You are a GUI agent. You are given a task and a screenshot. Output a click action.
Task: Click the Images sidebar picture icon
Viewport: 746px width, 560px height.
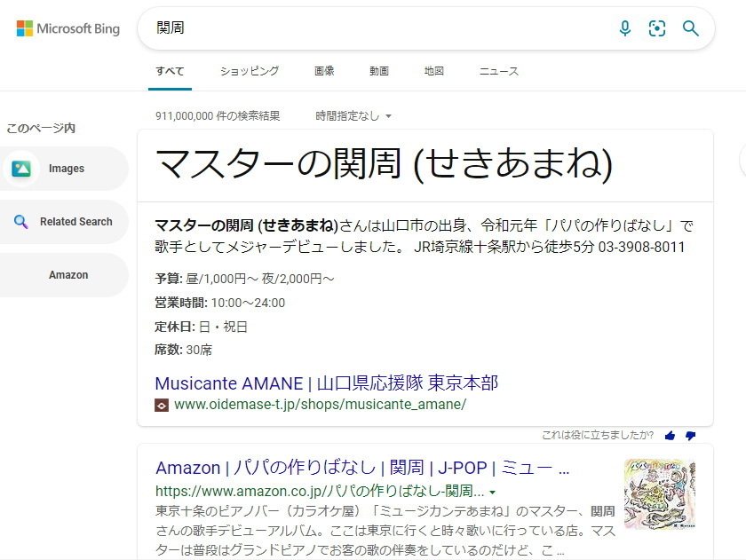pyautogui.click(x=21, y=169)
